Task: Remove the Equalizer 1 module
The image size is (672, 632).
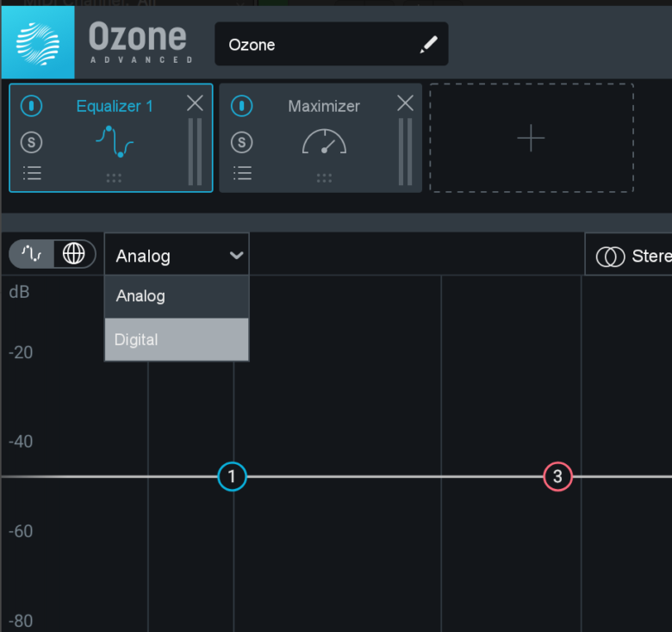Action: click(x=195, y=103)
